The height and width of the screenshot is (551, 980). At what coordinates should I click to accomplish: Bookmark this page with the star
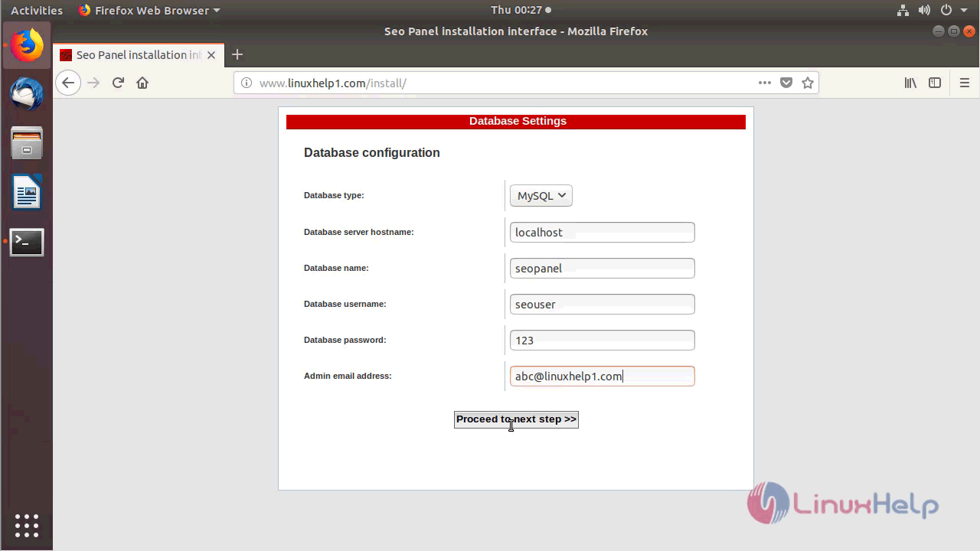click(x=808, y=83)
